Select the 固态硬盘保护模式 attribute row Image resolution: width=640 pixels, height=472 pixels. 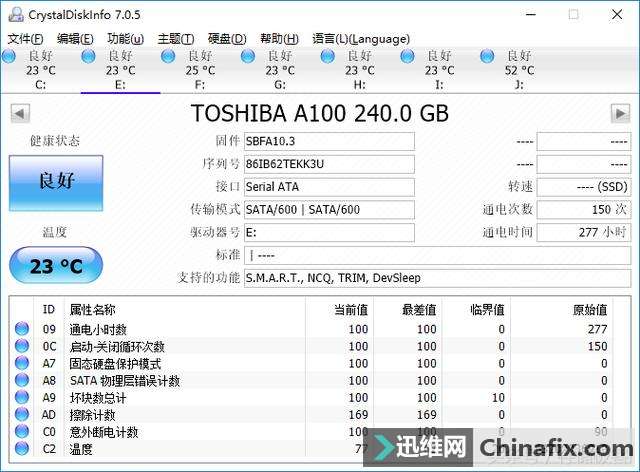coord(311,363)
